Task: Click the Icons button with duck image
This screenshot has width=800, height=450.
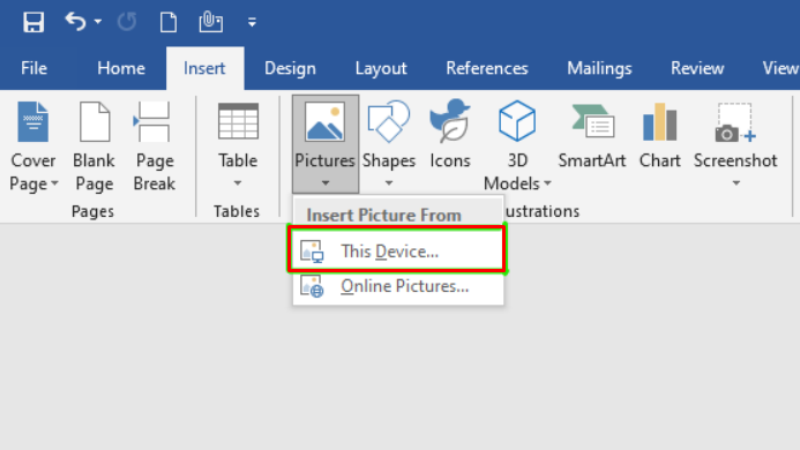Action: [x=449, y=135]
